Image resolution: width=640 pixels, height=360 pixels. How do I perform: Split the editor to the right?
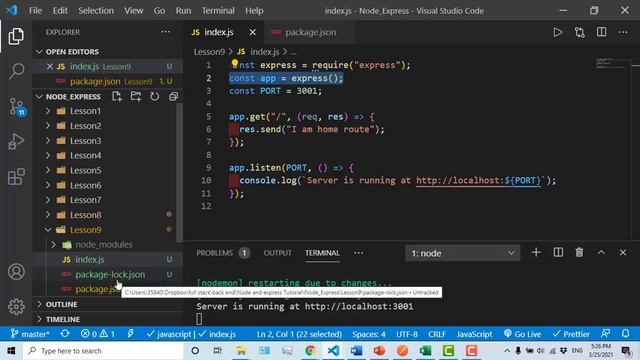[601, 32]
